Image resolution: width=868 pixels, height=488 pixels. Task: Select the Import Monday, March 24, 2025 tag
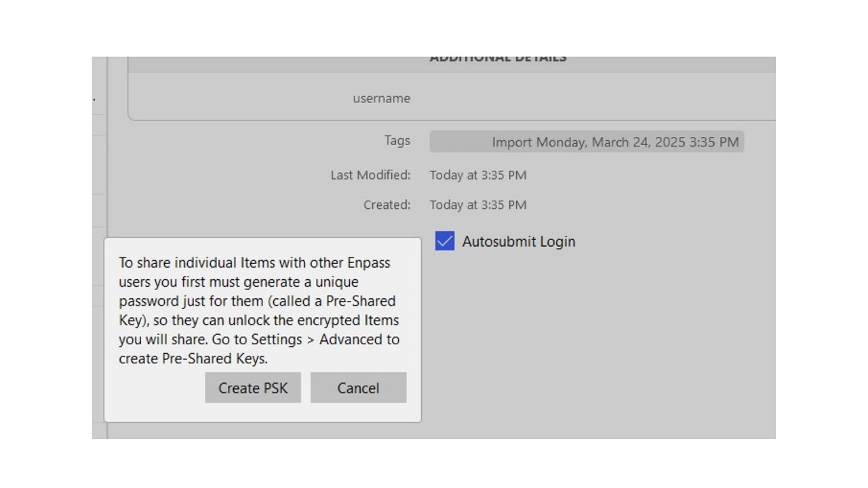[587, 142]
